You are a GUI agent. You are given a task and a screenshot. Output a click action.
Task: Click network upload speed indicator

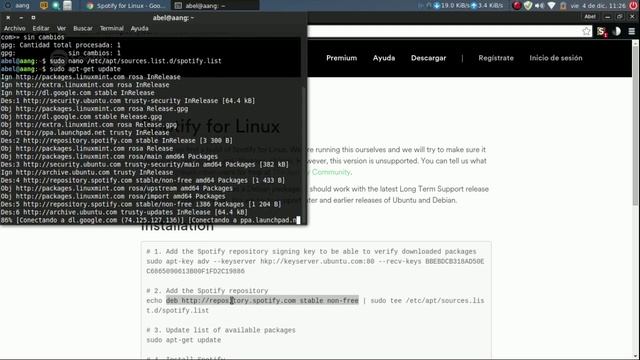coord(487,5)
